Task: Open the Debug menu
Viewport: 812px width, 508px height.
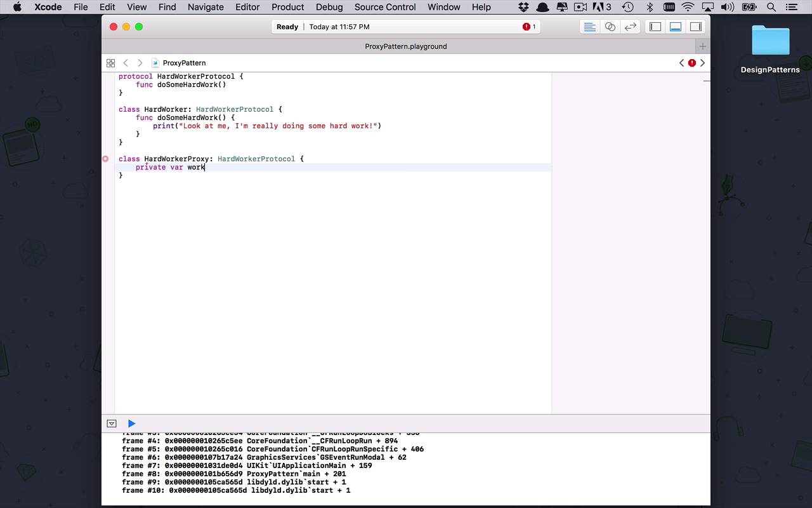Action: (329, 7)
